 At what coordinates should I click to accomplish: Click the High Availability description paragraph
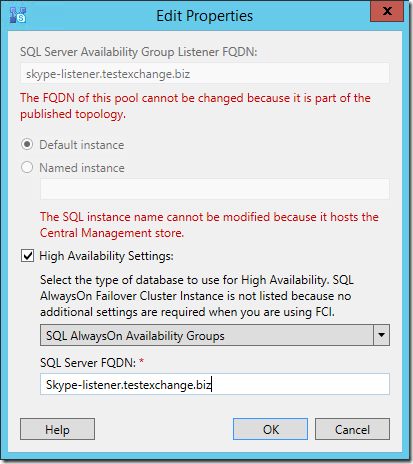[x=197, y=296]
